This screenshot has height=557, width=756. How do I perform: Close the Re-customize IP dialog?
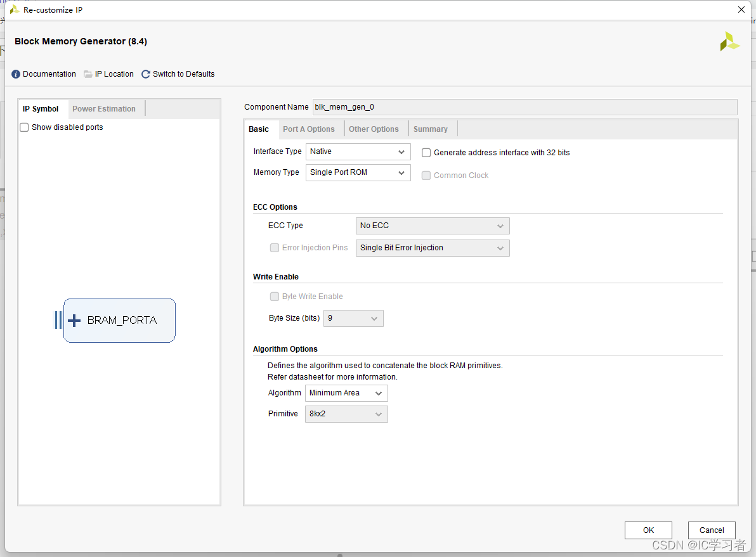(741, 10)
